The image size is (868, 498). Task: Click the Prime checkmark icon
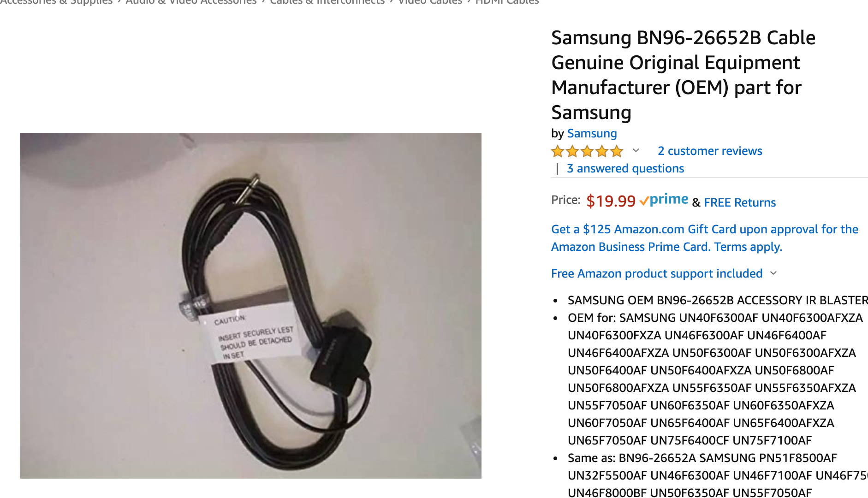pos(644,201)
